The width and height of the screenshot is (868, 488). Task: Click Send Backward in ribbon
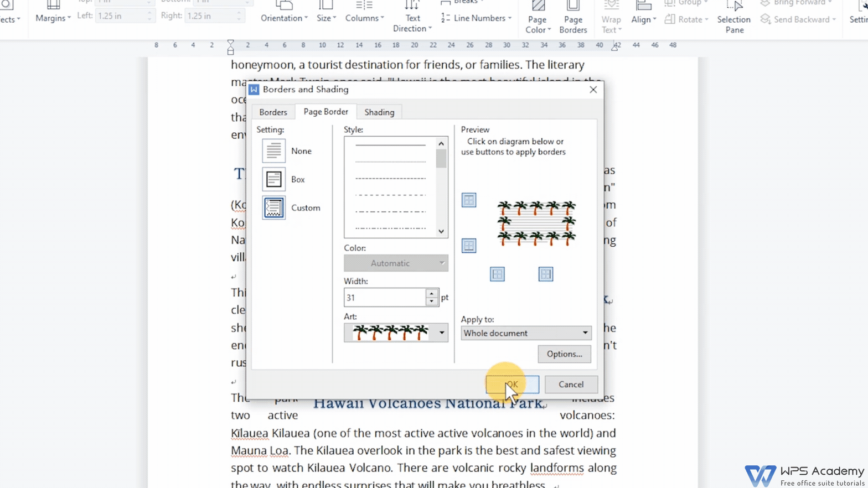coord(798,19)
